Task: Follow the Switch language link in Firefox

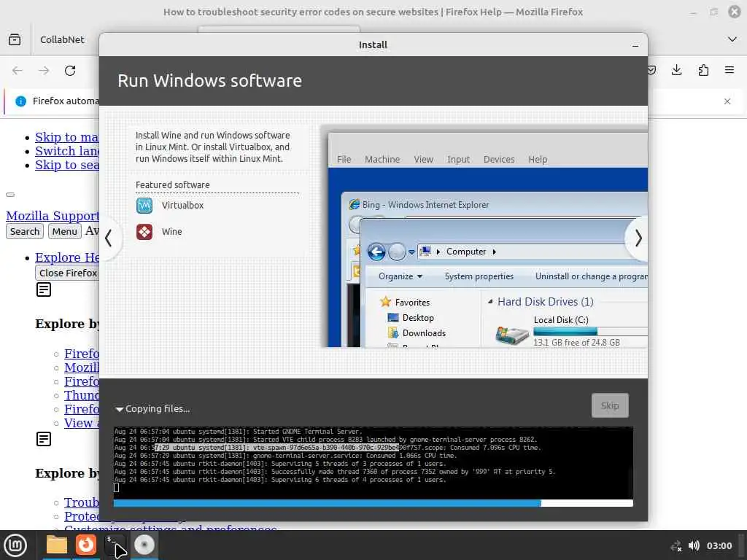Action: (x=66, y=151)
